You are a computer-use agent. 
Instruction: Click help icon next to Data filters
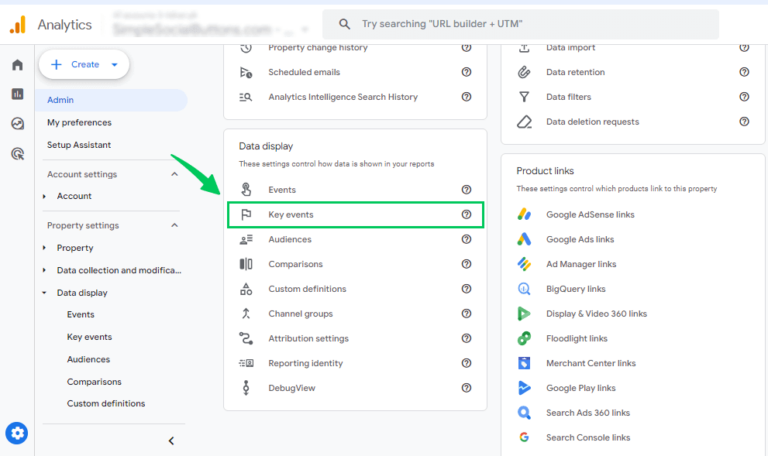744,97
